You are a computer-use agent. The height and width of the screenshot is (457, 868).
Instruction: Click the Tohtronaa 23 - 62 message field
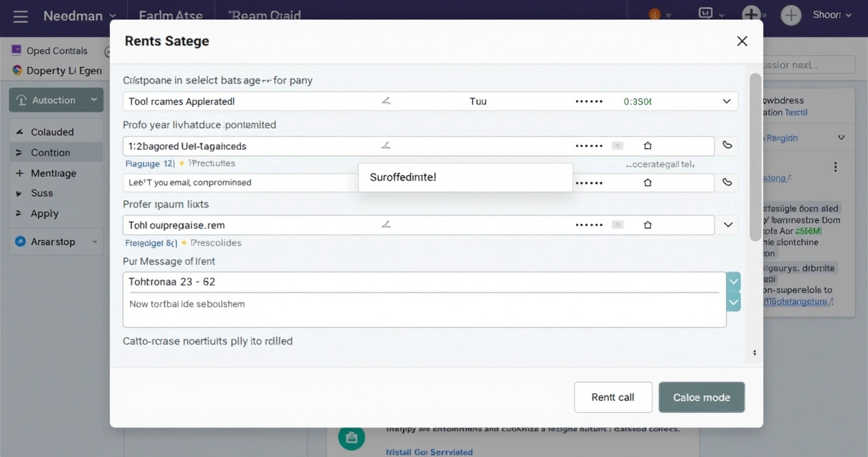[424, 281]
